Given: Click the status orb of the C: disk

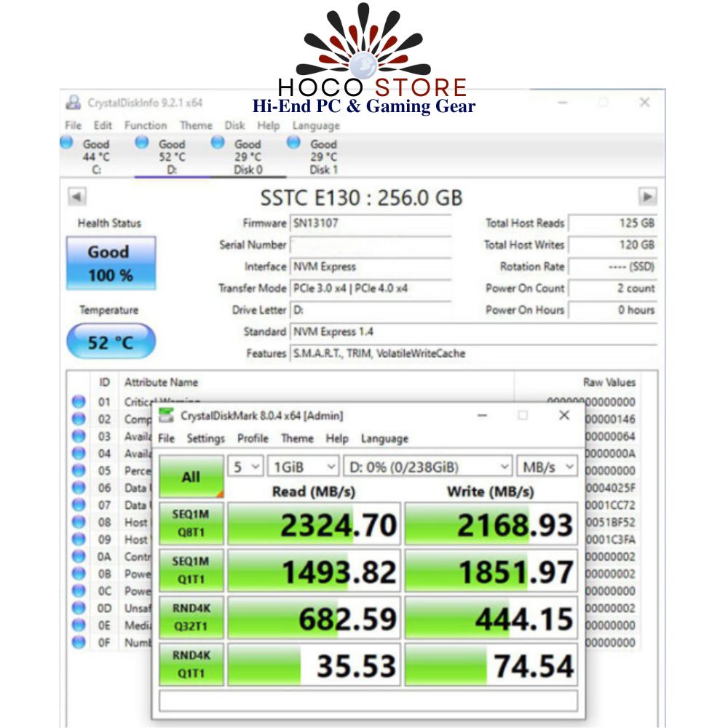Looking at the screenshot, I should [66, 143].
